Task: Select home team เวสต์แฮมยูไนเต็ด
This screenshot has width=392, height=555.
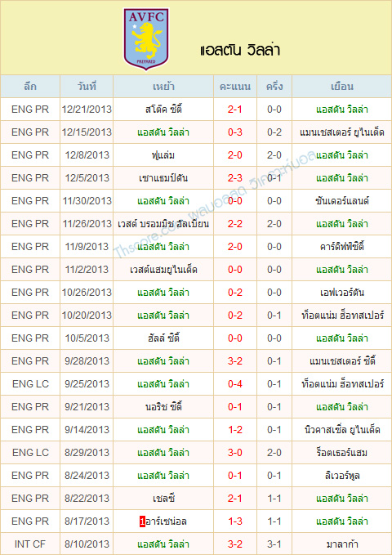Action: 163,270
